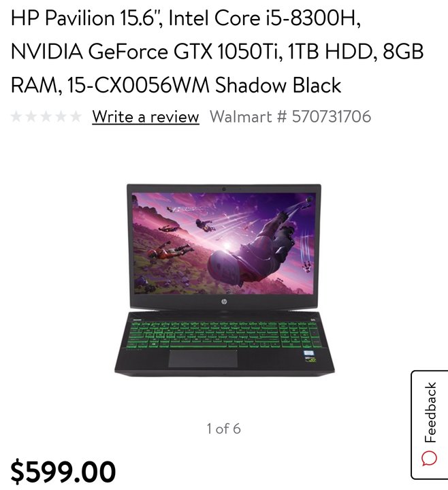Viewport: 448px width, 490px height.
Task: Click the Write a review link
Action: pos(146,117)
